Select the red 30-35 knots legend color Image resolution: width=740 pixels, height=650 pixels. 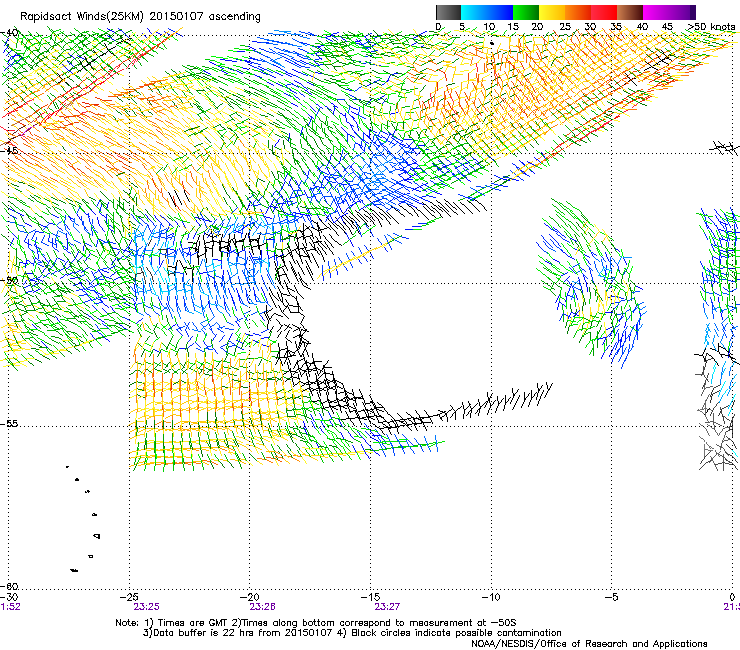coord(604,12)
